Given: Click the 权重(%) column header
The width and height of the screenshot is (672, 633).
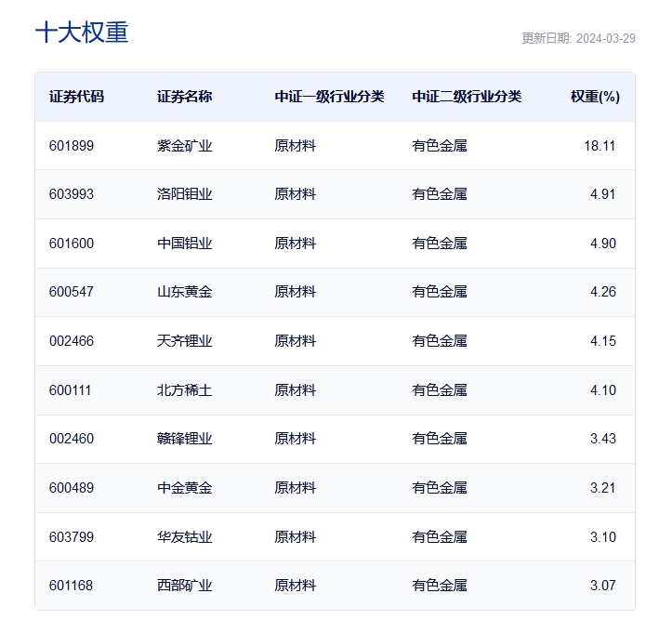Looking at the screenshot, I should 595,97.
